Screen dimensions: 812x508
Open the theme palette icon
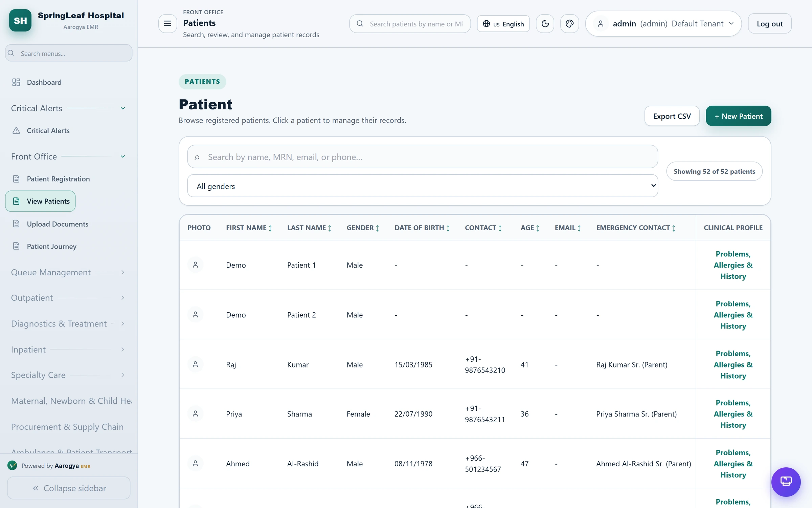[569, 23]
